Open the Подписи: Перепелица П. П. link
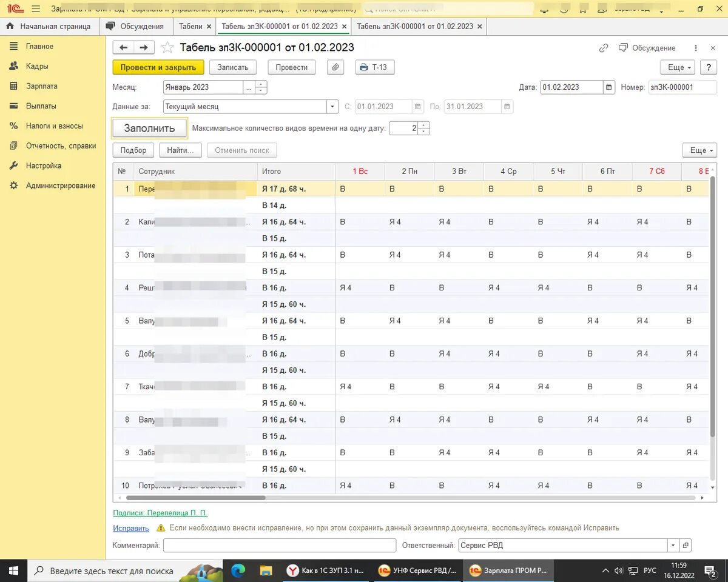The height and width of the screenshot is (582, 728). point(160,513)
